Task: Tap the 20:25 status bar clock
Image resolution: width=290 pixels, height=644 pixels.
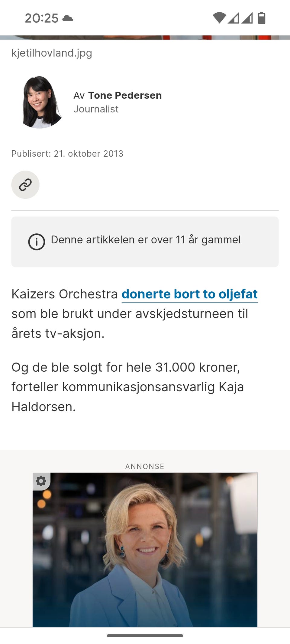Action: click(x=41, y=18)
